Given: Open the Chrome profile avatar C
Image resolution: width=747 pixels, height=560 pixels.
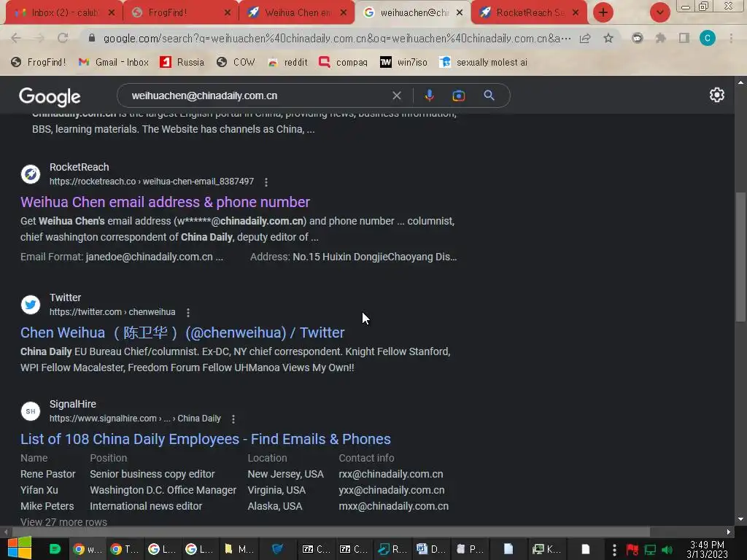Looking at the screenshot, I should coord(708,38).
